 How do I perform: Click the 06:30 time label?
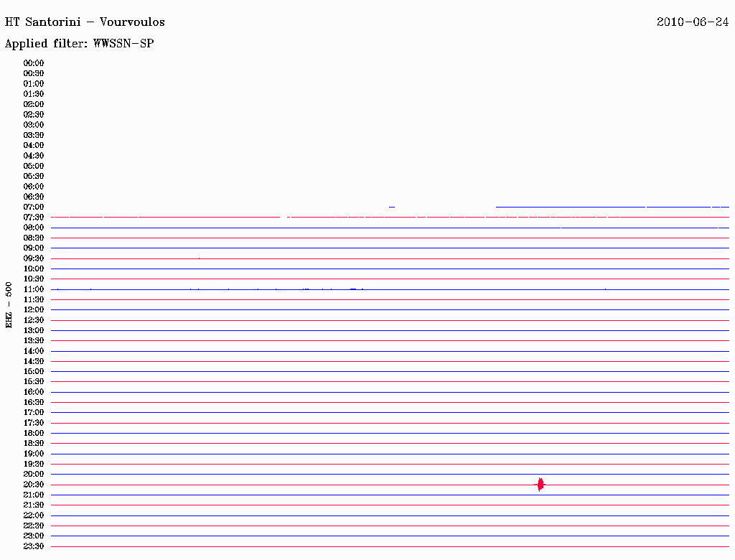point(34,197)
